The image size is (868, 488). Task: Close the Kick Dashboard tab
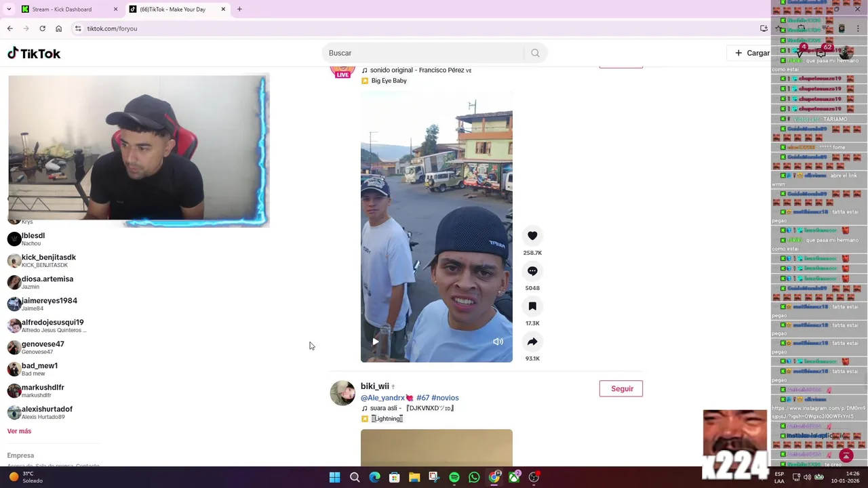coord(115,9)
